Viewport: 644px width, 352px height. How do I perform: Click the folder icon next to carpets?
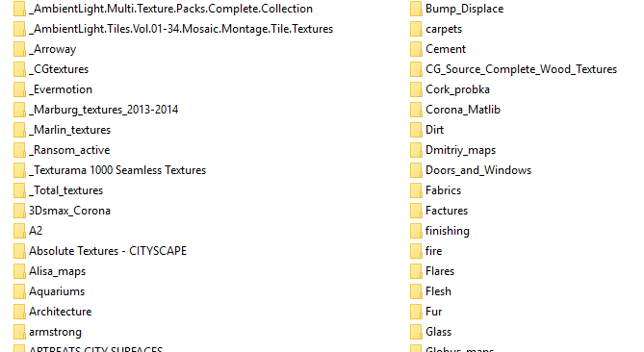416,29
